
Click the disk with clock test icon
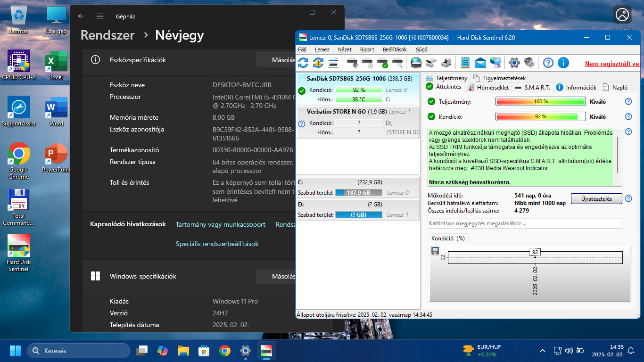tap(367, 62)
